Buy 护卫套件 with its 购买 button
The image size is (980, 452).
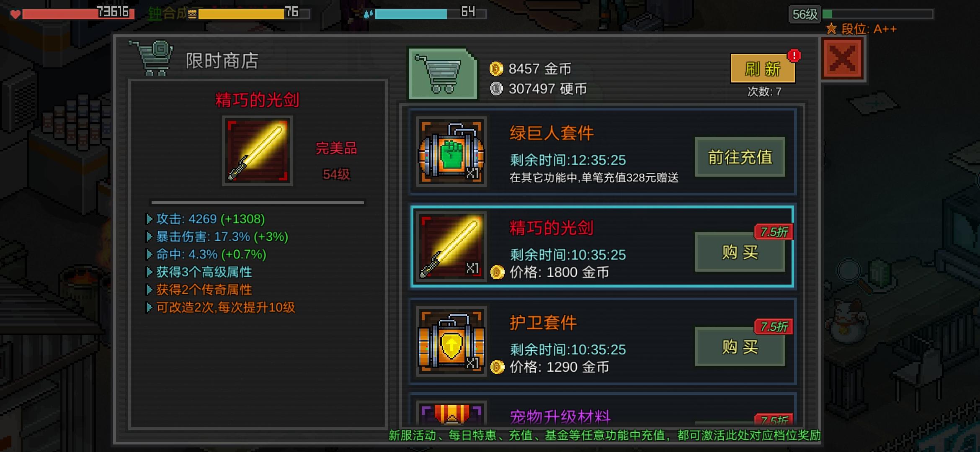pyautogui.click(x=740, y=347)
